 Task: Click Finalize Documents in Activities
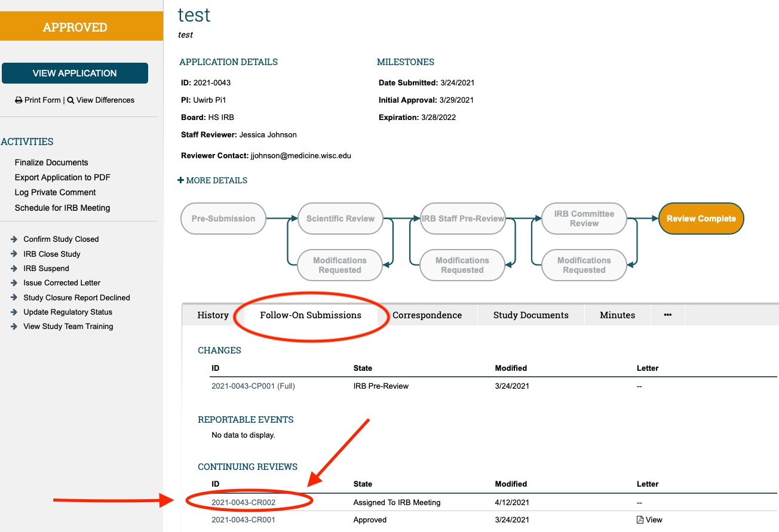pyautogui.click(x=52, y=162)
